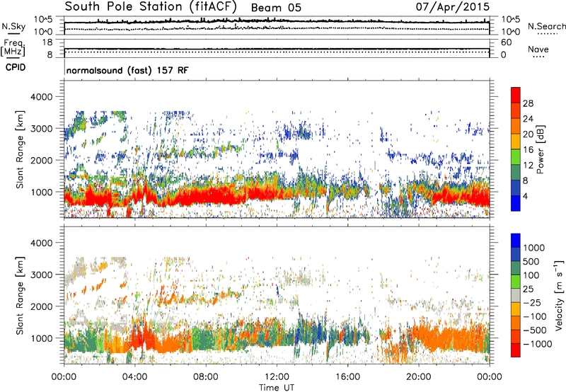The height and width of the screenshot is (392, 566).
Task: Click the 'Nave' legend label
Action: point(538,49)
